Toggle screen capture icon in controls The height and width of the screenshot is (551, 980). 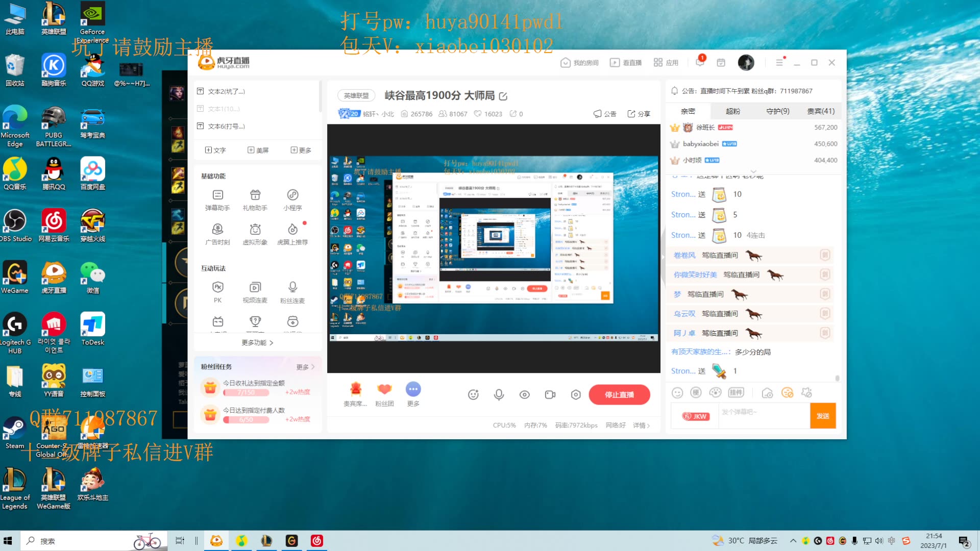pos(551,393)
